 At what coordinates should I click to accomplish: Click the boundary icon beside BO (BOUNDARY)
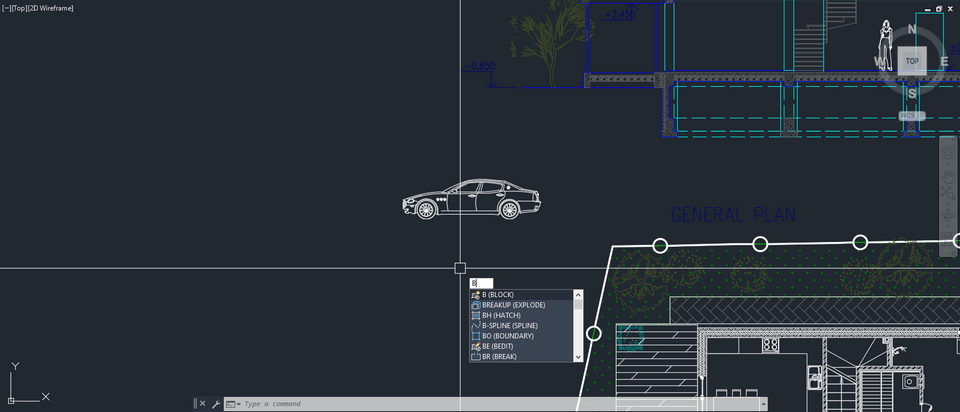(x=476, y=336)
